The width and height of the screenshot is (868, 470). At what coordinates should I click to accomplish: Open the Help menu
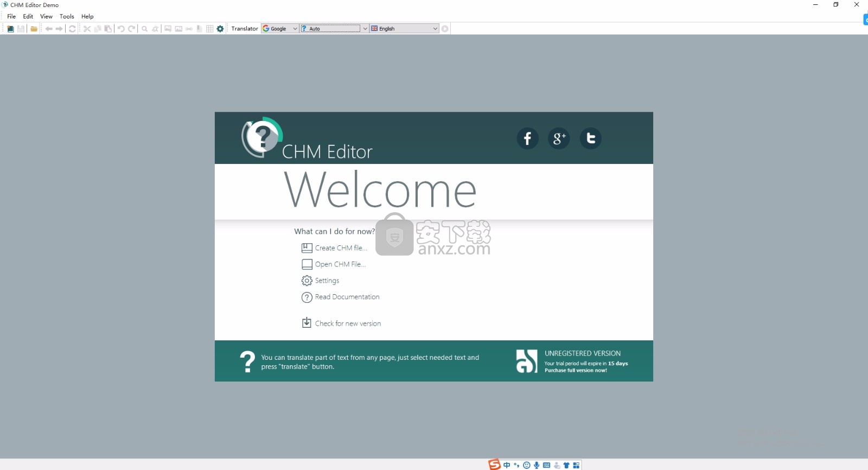point(87,16)
